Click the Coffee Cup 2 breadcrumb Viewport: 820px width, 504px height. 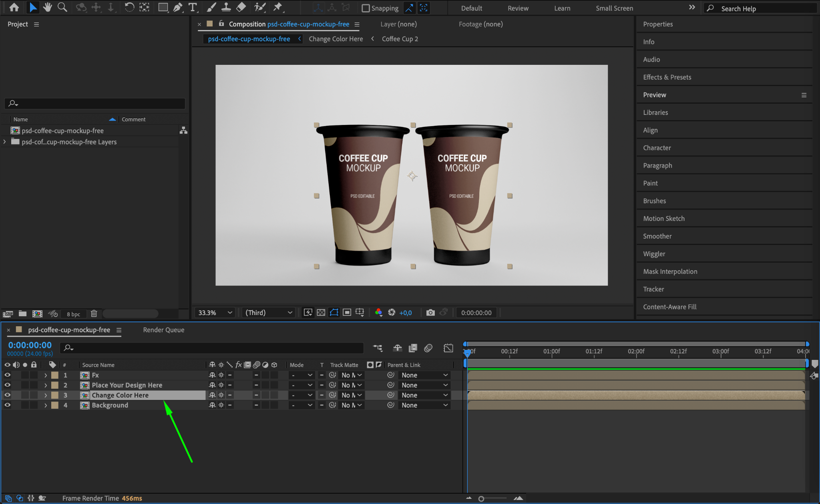pos(400,39)
